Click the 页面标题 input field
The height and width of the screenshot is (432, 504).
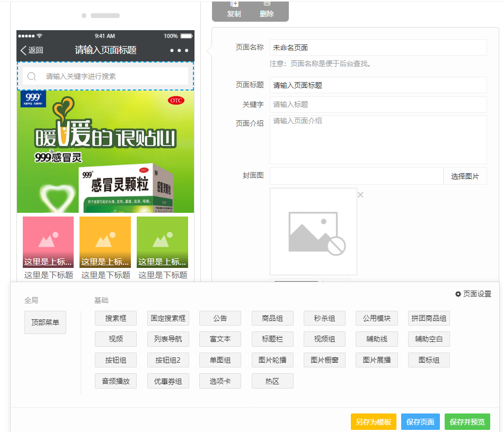[x=378, y=85]
